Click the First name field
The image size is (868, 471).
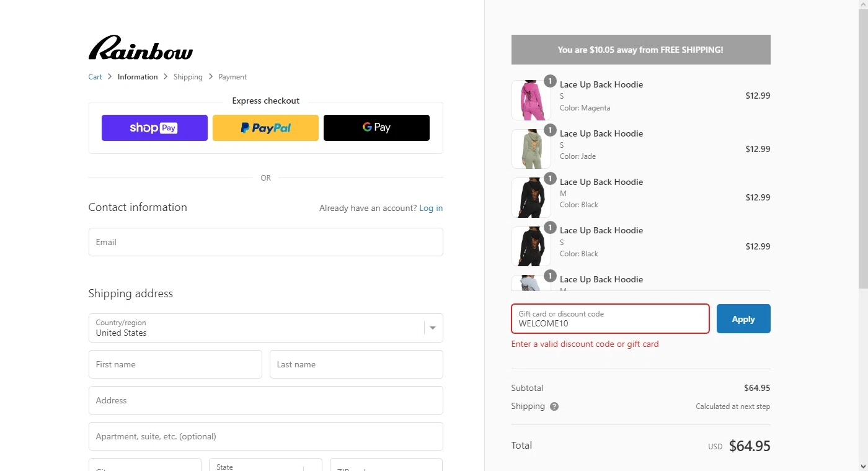(x=175, y=364)
